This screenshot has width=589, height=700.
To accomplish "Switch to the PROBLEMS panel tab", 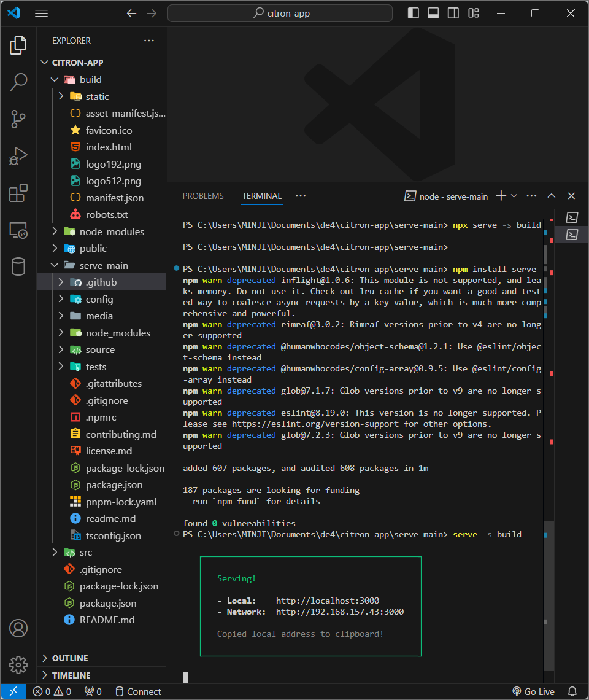I will click(203, 196).
